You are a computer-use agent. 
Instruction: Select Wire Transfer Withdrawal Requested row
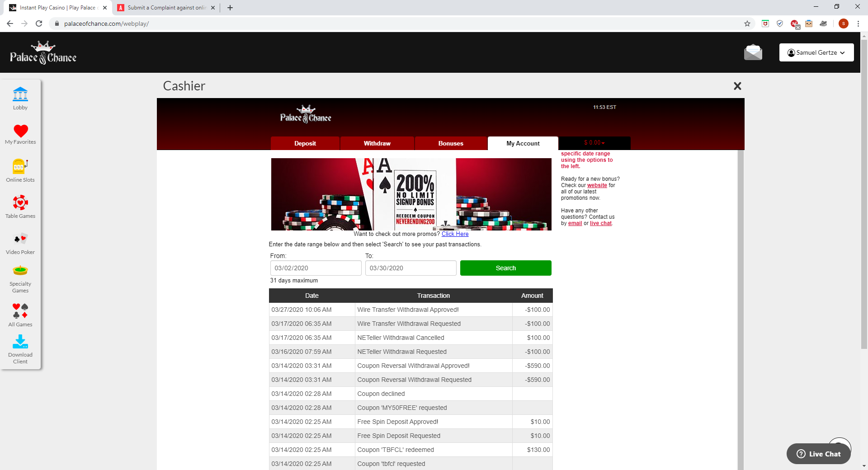click(x=411, y=324)
